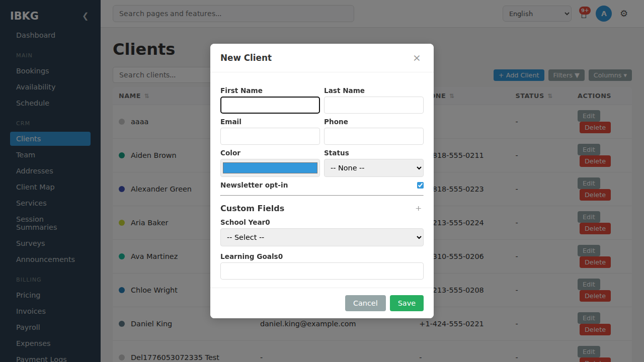
Task: Edit the Daniel King row
Action: [589, 318]
